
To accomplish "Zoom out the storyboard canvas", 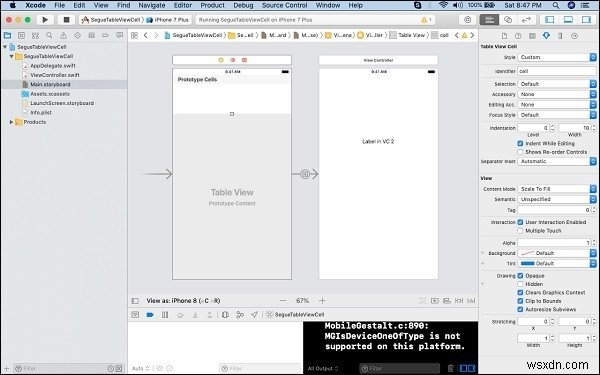I will [x=283, y=301].
